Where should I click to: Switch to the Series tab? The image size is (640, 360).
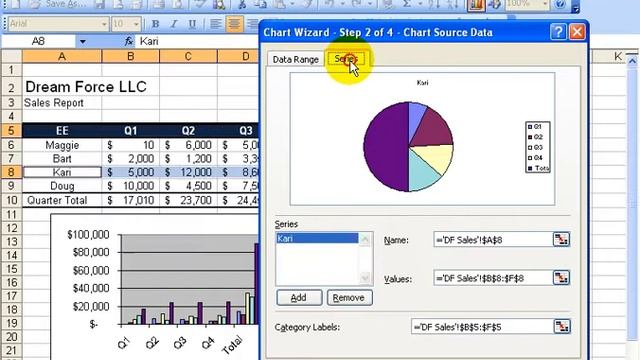click(346, 59)
